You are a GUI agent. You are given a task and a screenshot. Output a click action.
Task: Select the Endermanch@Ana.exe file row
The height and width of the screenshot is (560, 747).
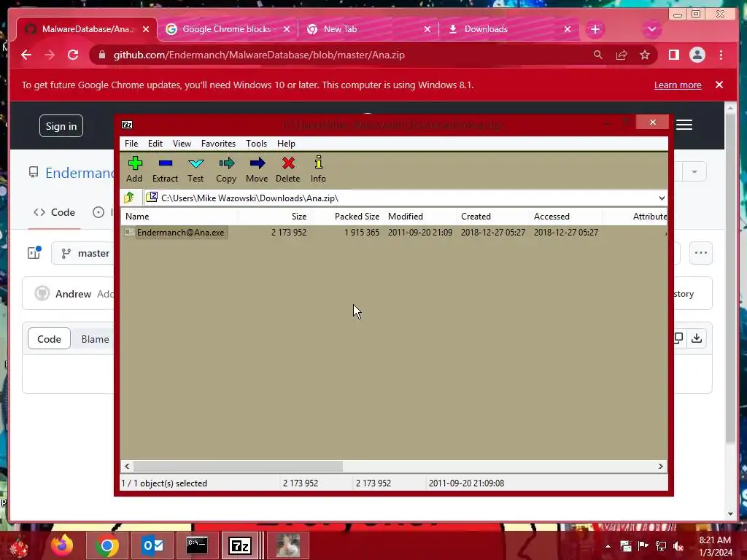(393, 233)
